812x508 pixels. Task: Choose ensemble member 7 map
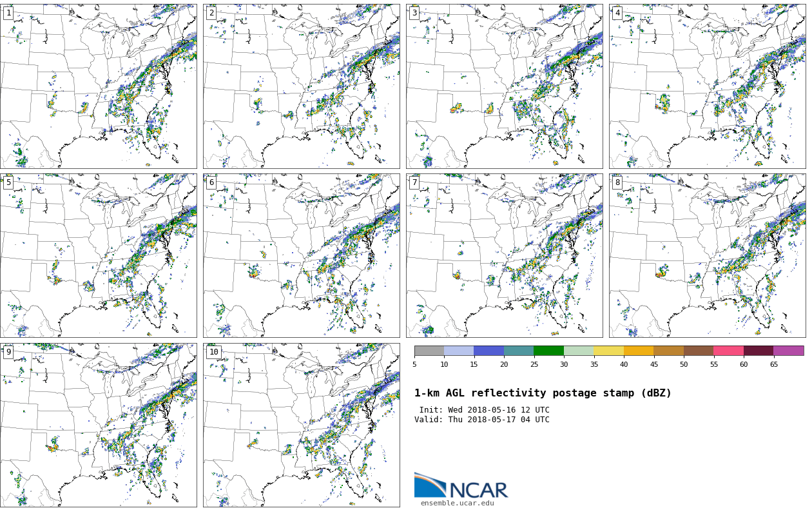pyautogui.click(x=504, y=255)
